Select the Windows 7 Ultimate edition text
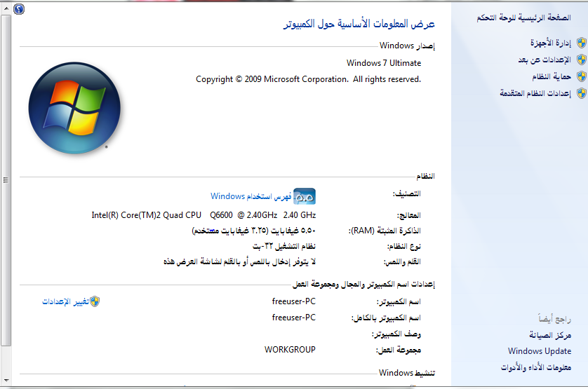This screenshot has width=588, height=389. coord(384,63)
